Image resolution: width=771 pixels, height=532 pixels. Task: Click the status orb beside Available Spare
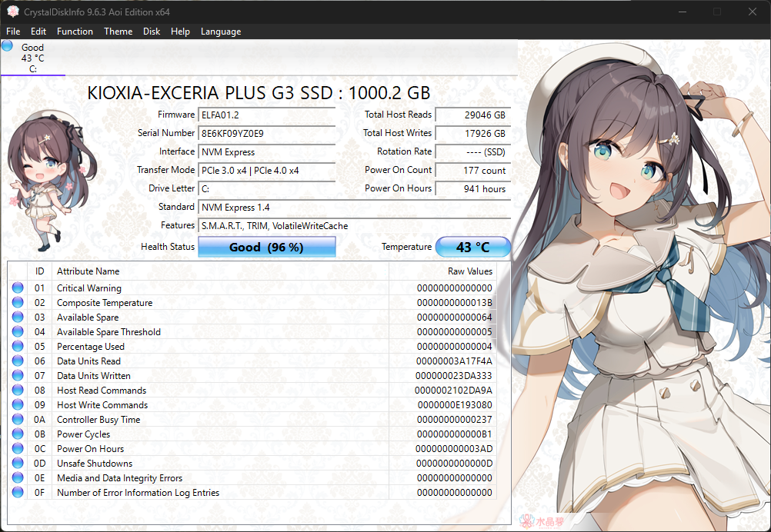[x=18, y=318]
